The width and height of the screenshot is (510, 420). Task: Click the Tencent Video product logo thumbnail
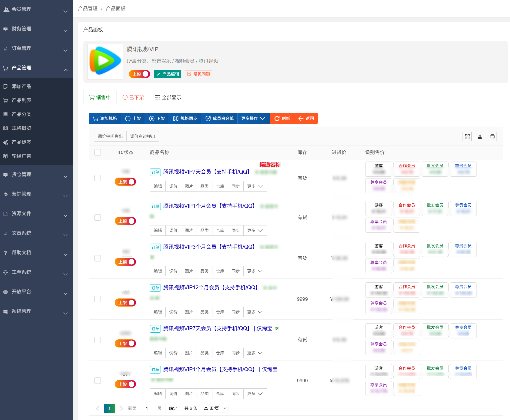[x=105, y=62]
